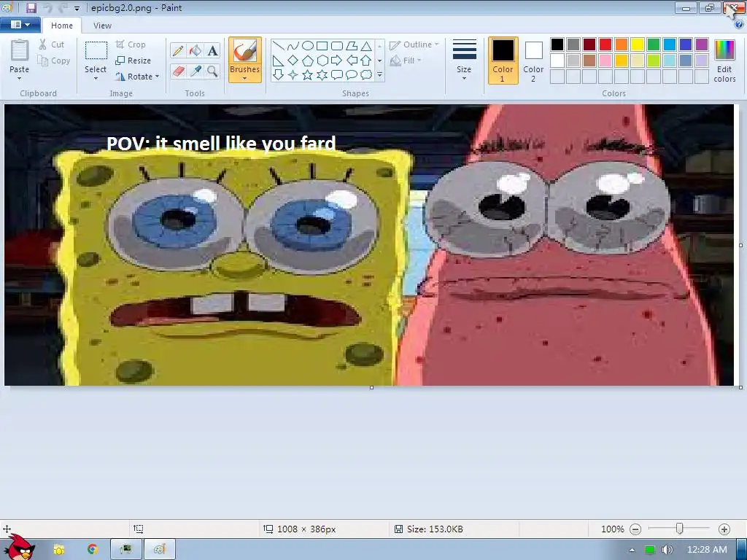747x560 pixels.
Task: Switch to the View tab
Action: point(102,26)
